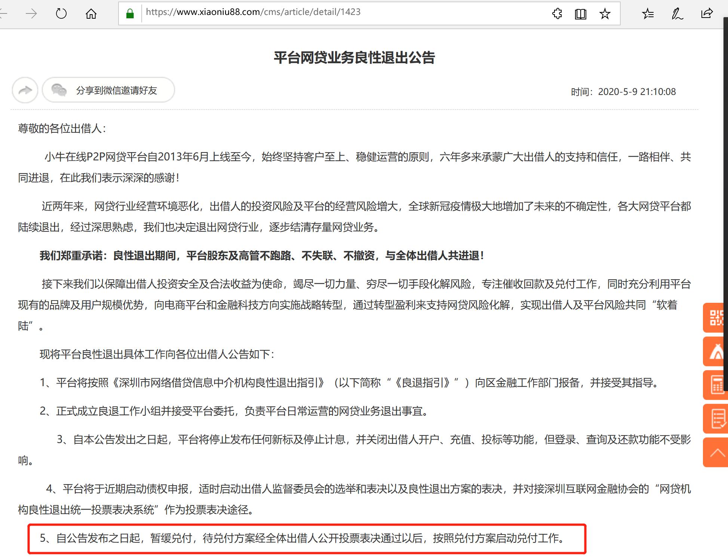Viewport: 728px width, 560px height.
Task: Add this page to favorites with the star
Action: 604,13
